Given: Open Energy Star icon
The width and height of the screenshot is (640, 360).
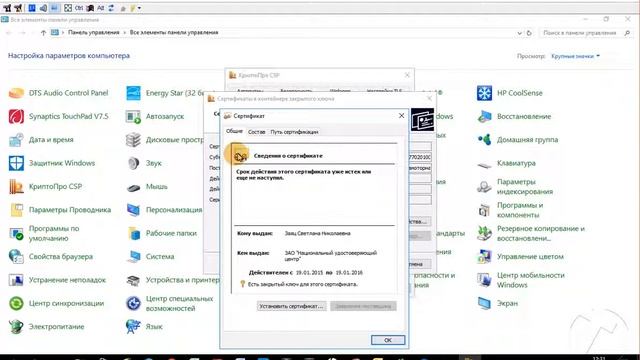Looking at the screenshot, I should (x=133, y=93).
